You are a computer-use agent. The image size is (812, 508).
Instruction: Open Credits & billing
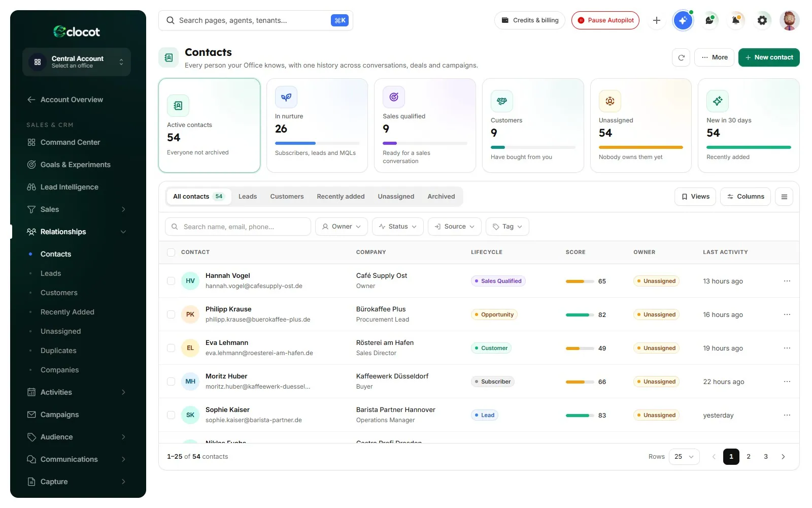click(x=530, y=20)
